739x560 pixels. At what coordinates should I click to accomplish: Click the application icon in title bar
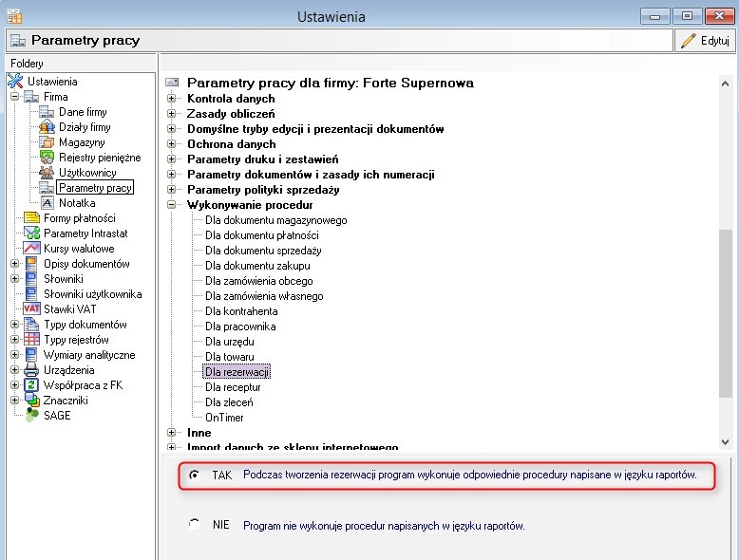tap(14, 17)
